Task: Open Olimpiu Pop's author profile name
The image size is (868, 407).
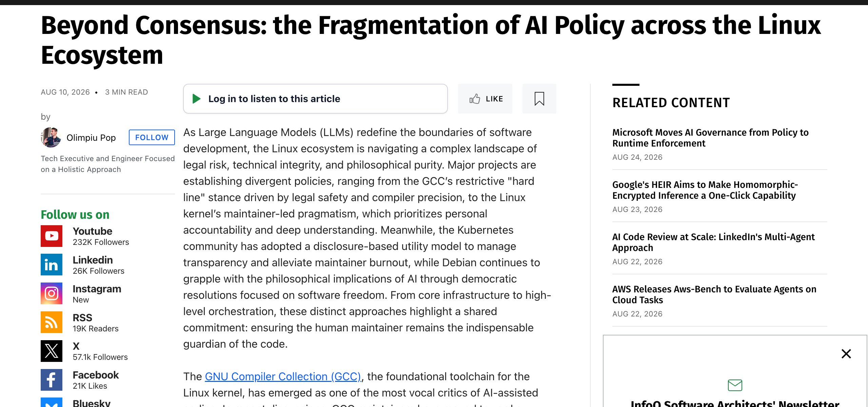Action: (x=91, y=138)
